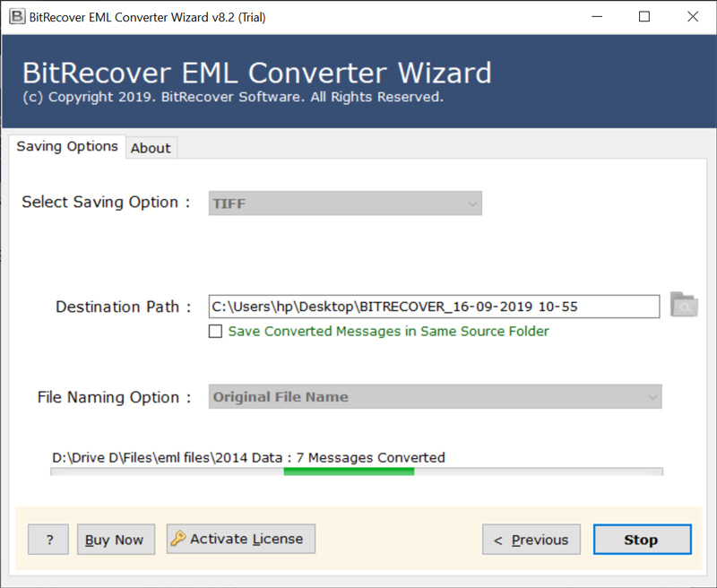Image resolution: width=717 pixels, height=588 pixels.
Task: Click the Stop button
Action: click(x=642, y=540)
